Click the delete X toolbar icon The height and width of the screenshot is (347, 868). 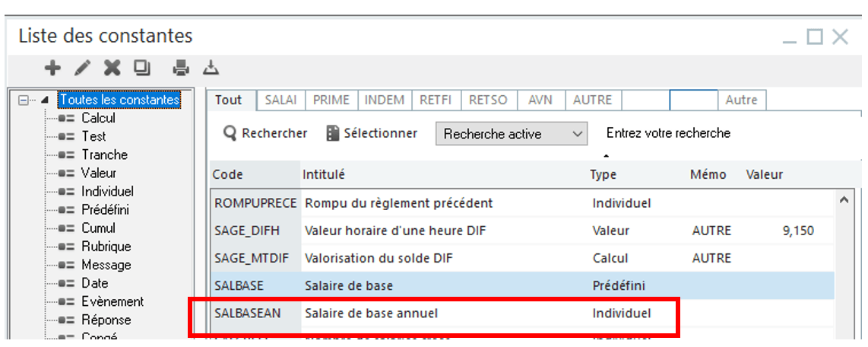click(x=112, y=68)
